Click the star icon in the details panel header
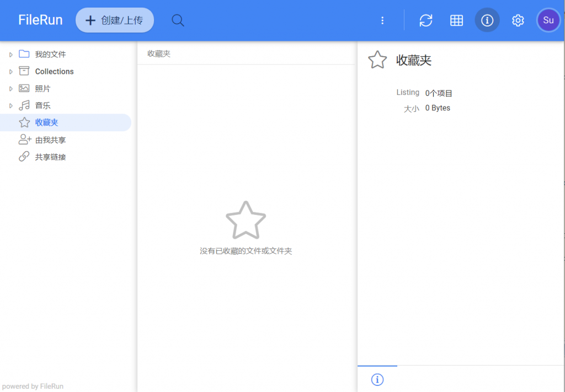Viewport: 565px width, 392px height. [x=377, y=60]
